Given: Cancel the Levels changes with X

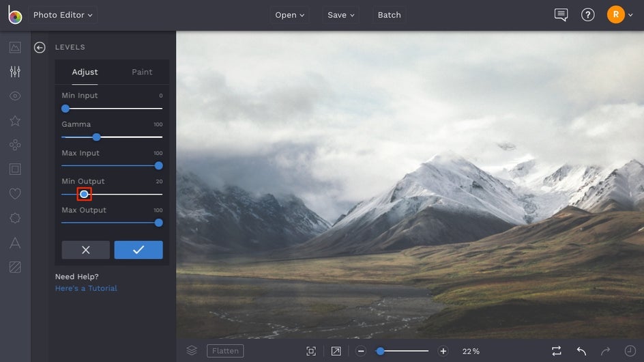Looking at the screenshot, I should pos(85,250).
